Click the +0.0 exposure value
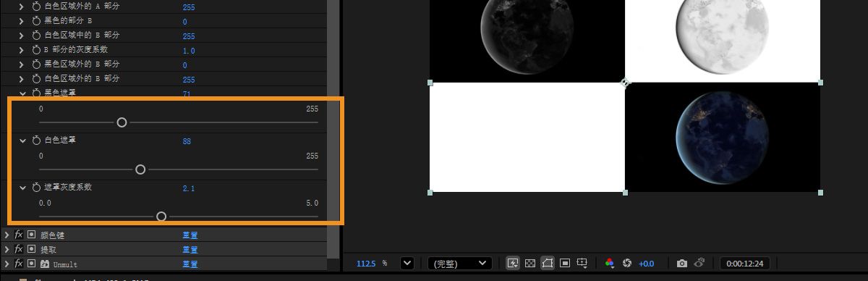 pos(647,264)
